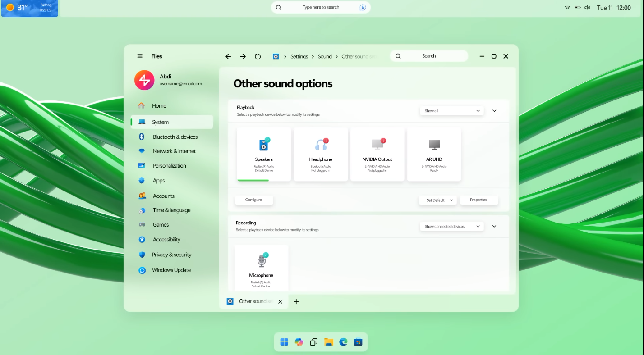Select the Speakers playback device
This screenshot has height=355, width=644.
click(264, 154)
